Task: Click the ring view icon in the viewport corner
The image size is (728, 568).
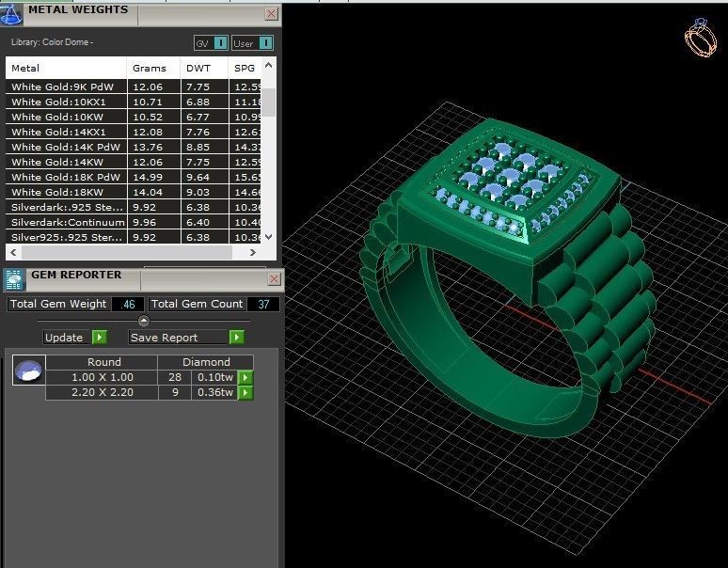Action: pos(701,38)
